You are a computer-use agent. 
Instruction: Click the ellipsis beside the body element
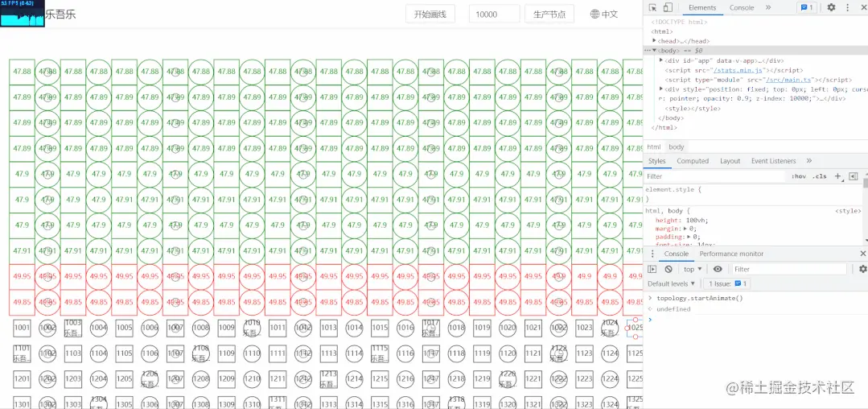[x=647, y=51]
